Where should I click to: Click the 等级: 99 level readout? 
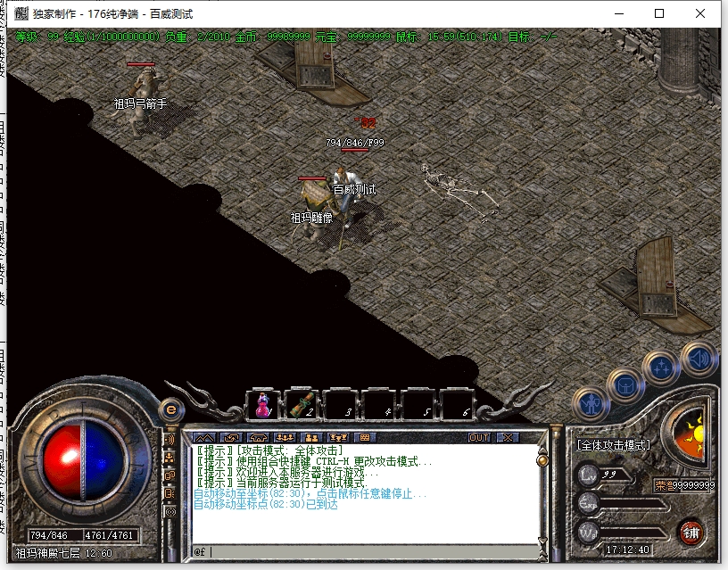tap(37, 37)
